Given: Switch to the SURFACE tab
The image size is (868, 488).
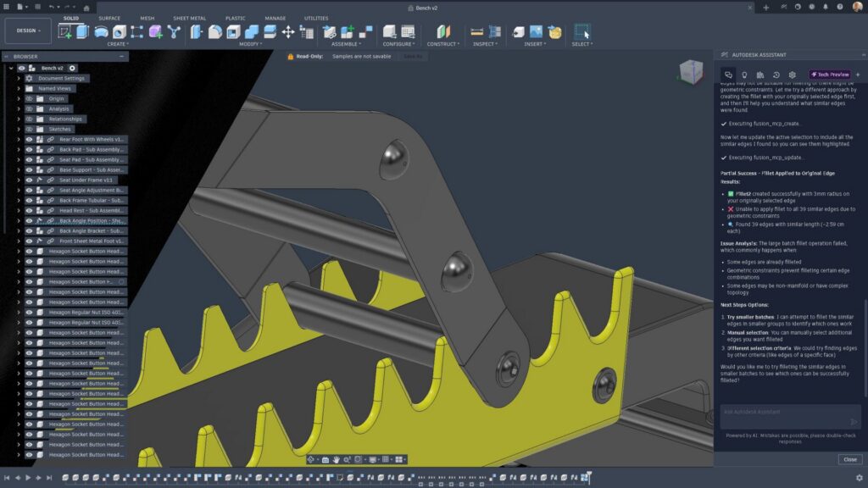Looking at the screenshot, I should click(109, 18).
